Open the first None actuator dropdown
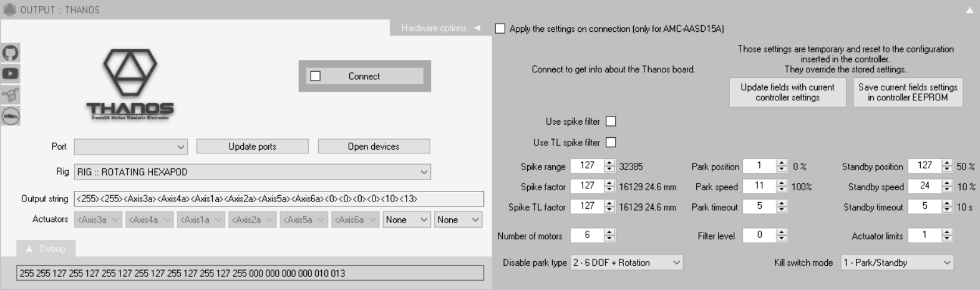This screenshot has height=290, width=980. pyautogui.click(x=407, y=220)
